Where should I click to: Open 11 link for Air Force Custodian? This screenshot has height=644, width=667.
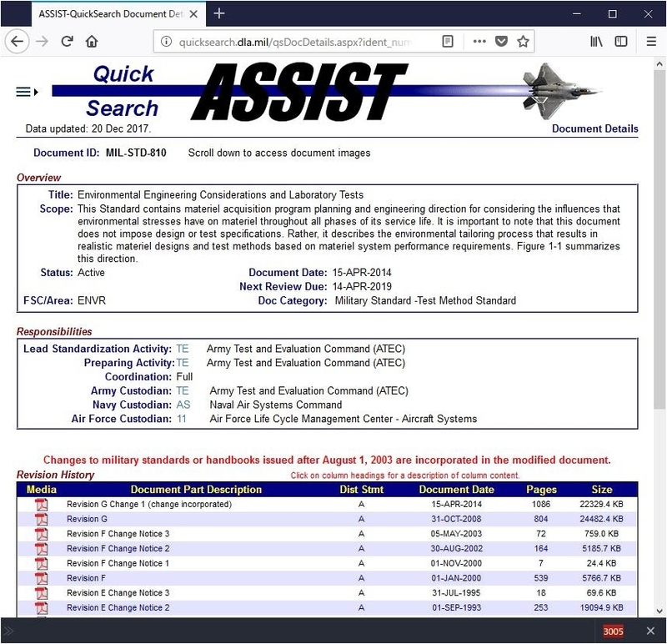[182, 419]
